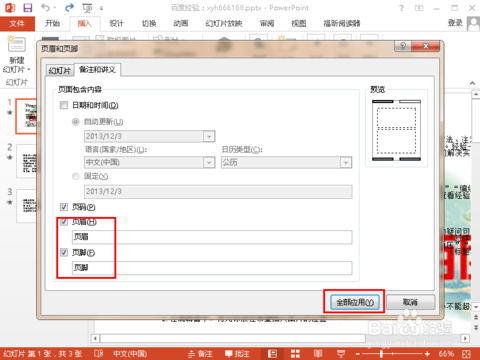Click the zoom slider handle

tap(381, 354)
